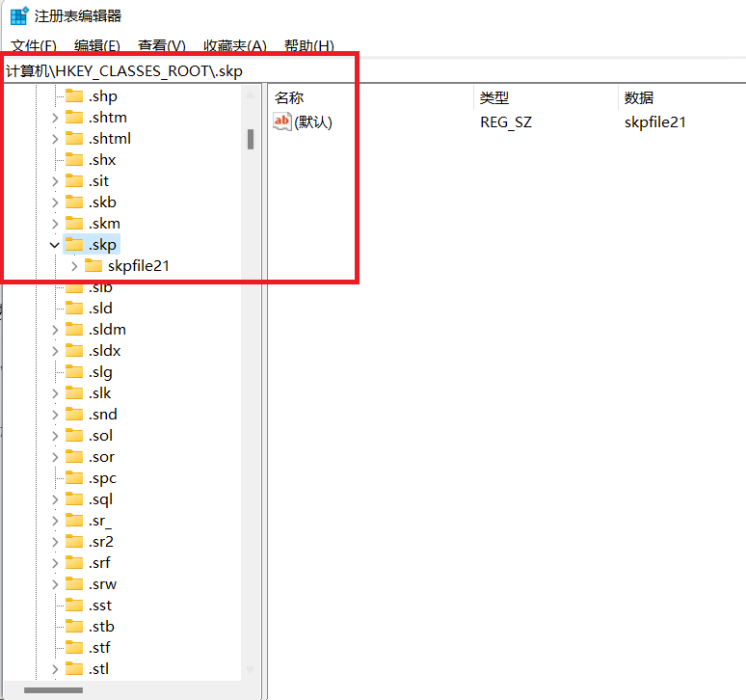The height and width of the screenshot is (700, 746).
Task: Select the .skm folder icon
Action: pyautogui.click(x=74, y=223)
